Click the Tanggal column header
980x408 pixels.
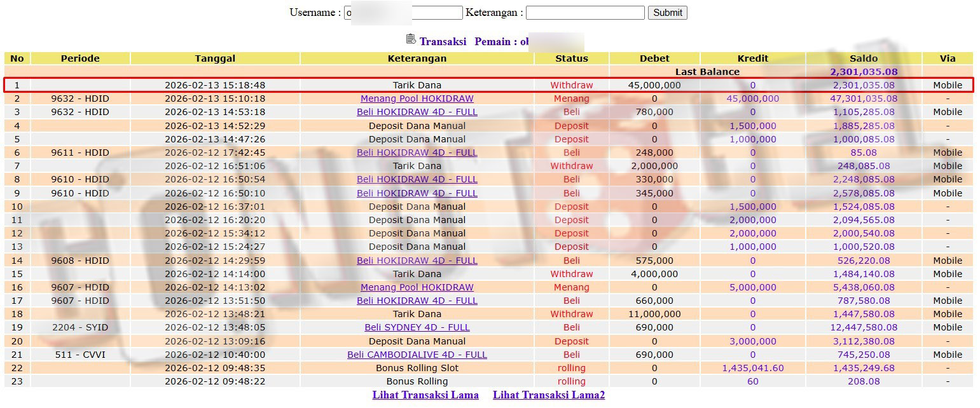tap(215, 58)
